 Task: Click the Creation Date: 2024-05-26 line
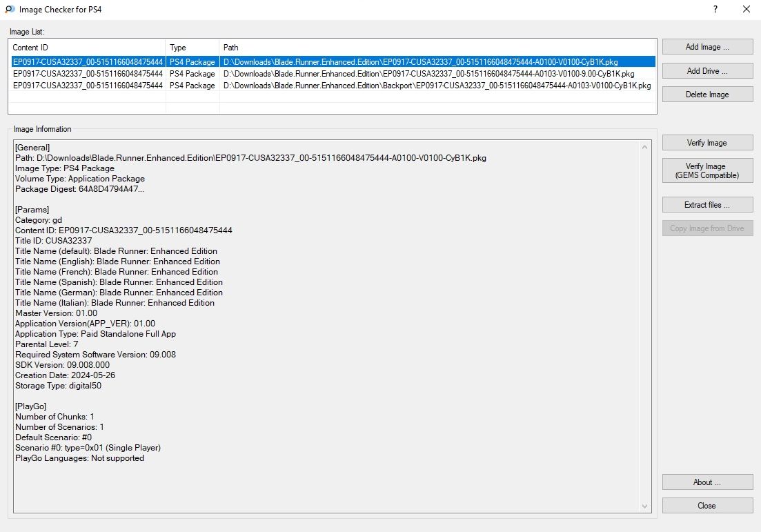65,375
